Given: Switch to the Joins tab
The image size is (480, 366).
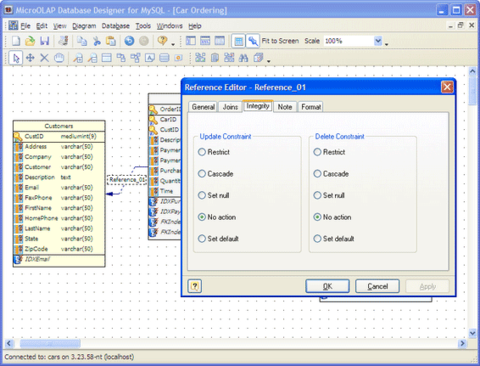Looking at the screenshot, I should coord(230,107).
